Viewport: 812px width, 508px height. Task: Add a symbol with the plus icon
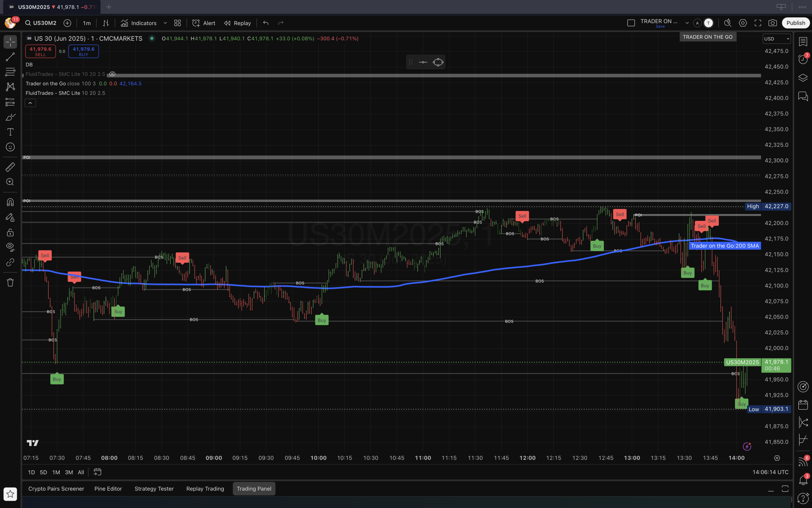tap(67, 23)
